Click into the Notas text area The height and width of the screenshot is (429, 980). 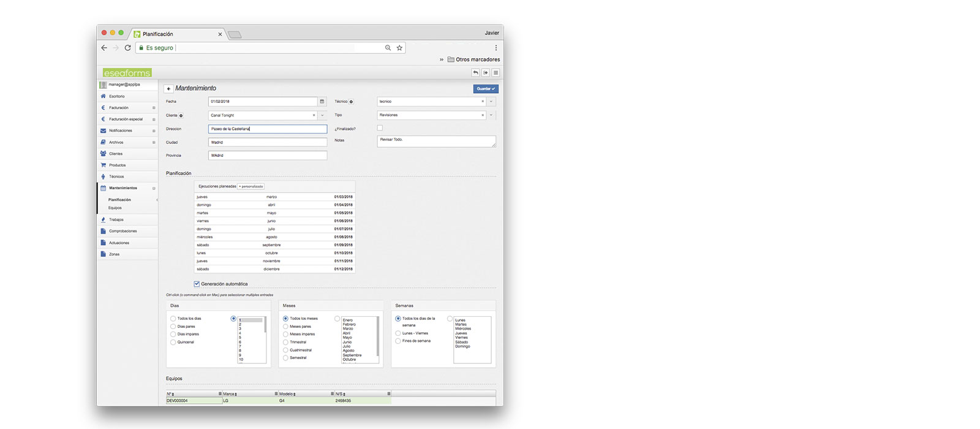click(436, 142)
